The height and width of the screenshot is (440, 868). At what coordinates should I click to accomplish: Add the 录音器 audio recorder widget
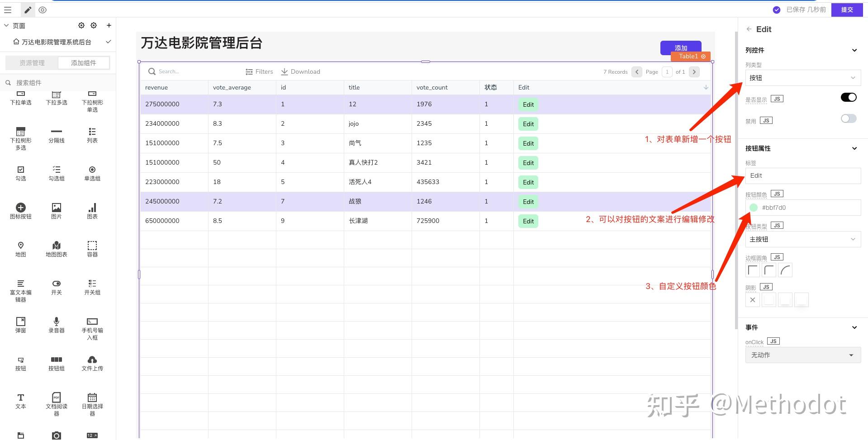tap(57, 325)
